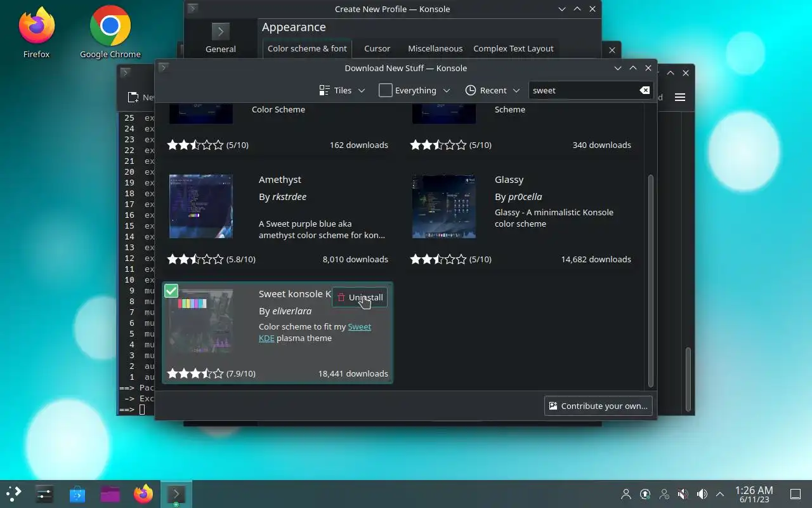The height and width of the screenshot is (508, 812).
Task: Click the green installed checkmark badge
Action: [171, 291]
